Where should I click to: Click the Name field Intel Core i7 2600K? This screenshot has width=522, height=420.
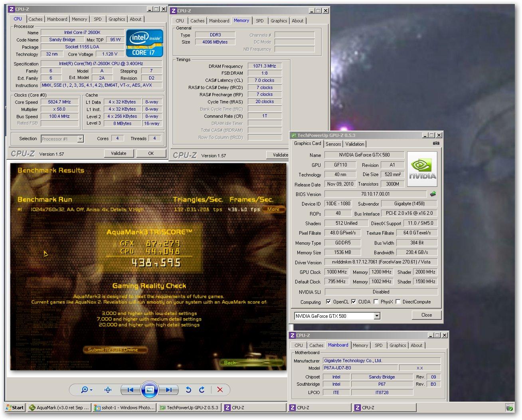(82, 32)
